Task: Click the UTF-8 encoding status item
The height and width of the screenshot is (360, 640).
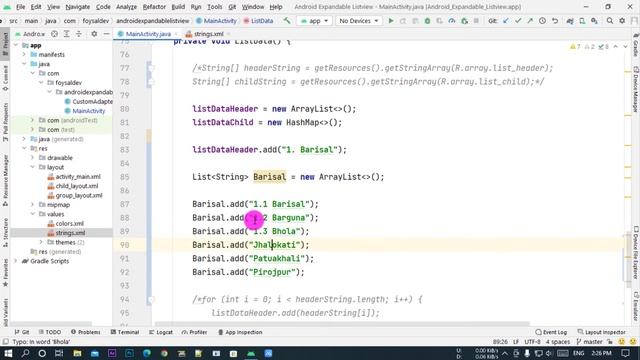Action: (532, 342)
